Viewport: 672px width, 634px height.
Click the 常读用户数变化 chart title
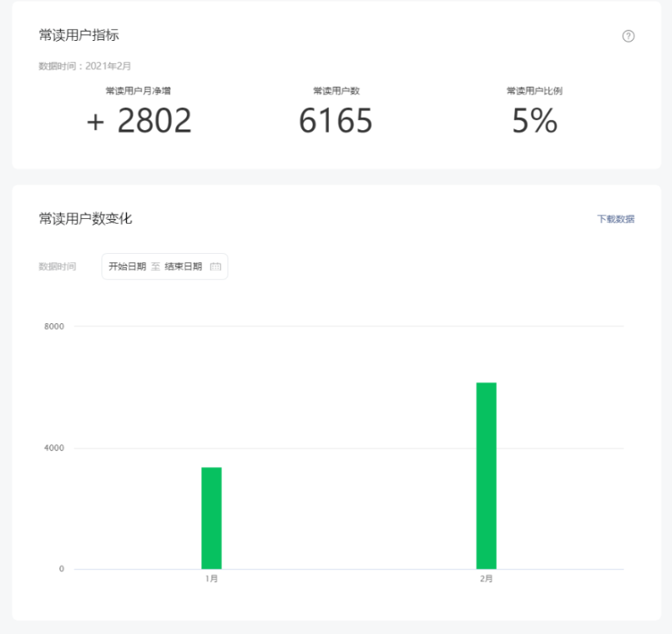(85, 219)
